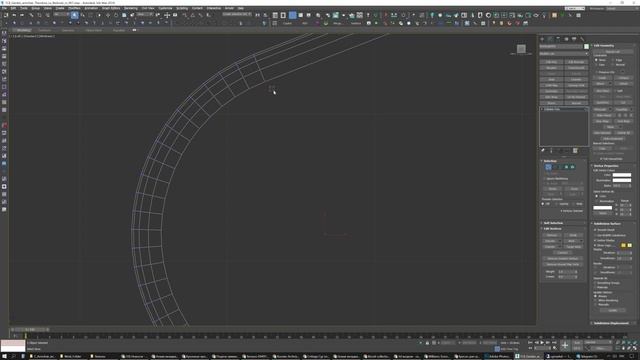Click the Pin Stack icon
The image size is (640, 360).
tap(543, 151)
